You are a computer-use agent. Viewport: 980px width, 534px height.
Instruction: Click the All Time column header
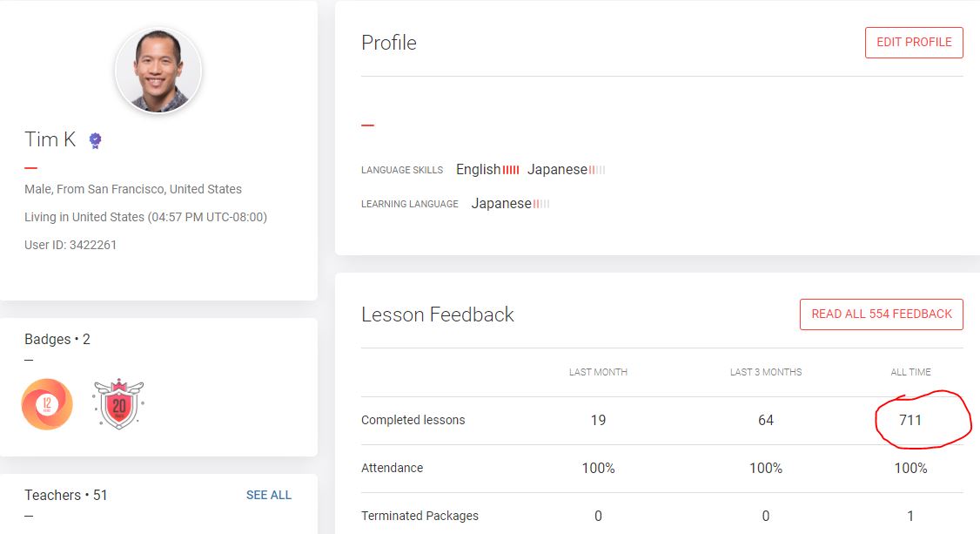pyautogui.click(x=910, y=371)
